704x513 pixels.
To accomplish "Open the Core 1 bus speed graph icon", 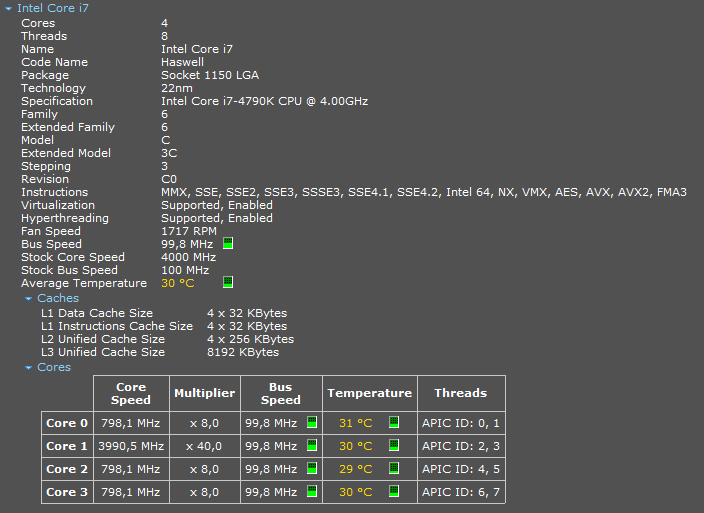I will tap(312, 445).
